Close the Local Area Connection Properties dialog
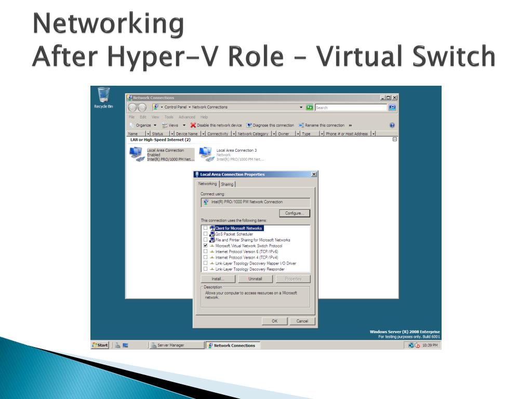532x399 pixels. (314, 174)
